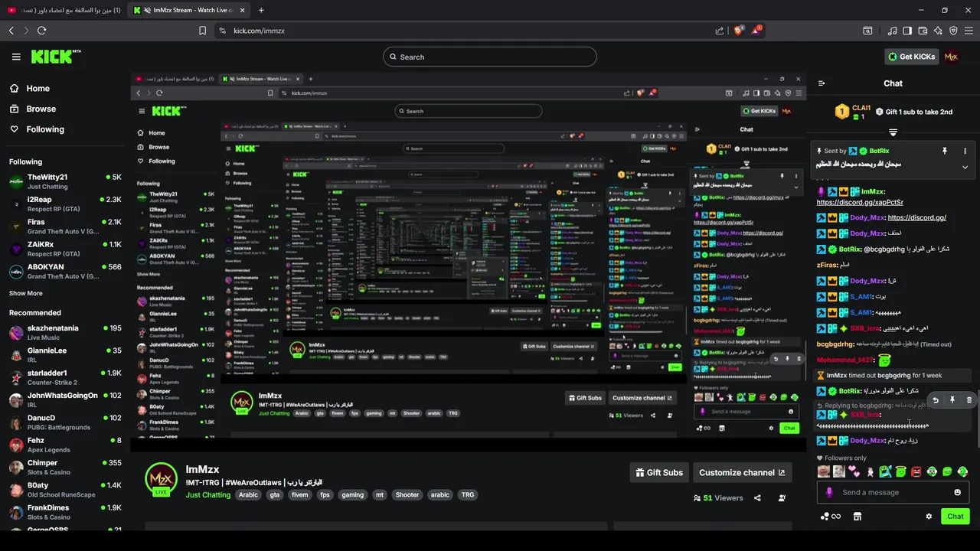980x551 pixels.
Task: Collapse the pinned message chevron
Action: pos(965,167)
